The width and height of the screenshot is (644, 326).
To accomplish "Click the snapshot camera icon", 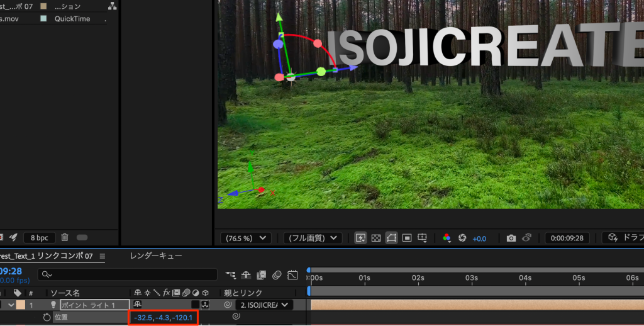I will [511, 238].
